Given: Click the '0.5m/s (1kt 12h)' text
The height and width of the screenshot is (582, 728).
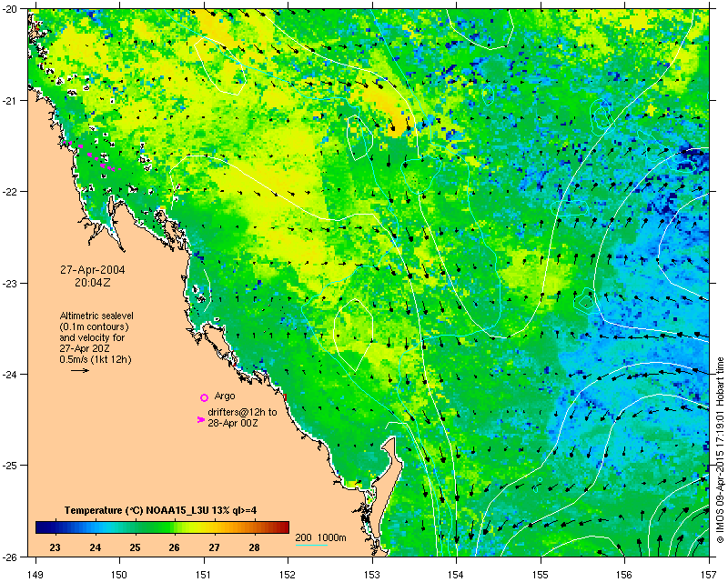Looking at the screenshot, I should (96, 359).
